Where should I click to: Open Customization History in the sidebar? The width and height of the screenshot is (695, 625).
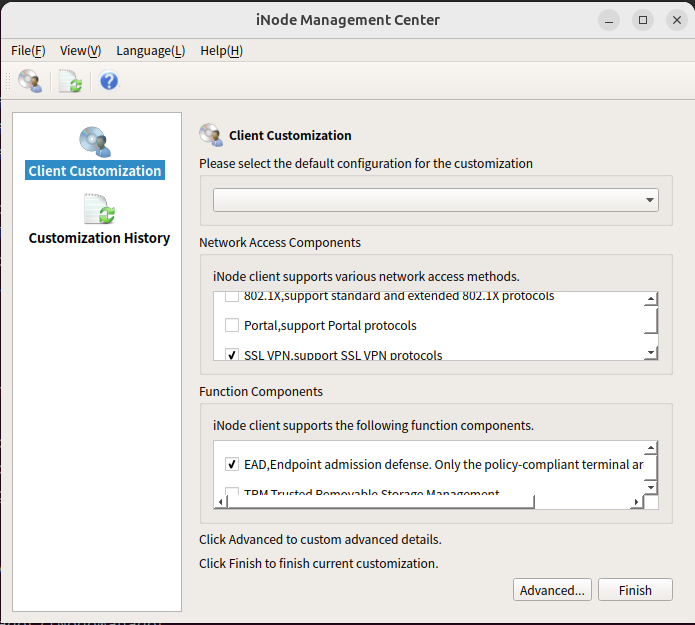coord(99,210)
